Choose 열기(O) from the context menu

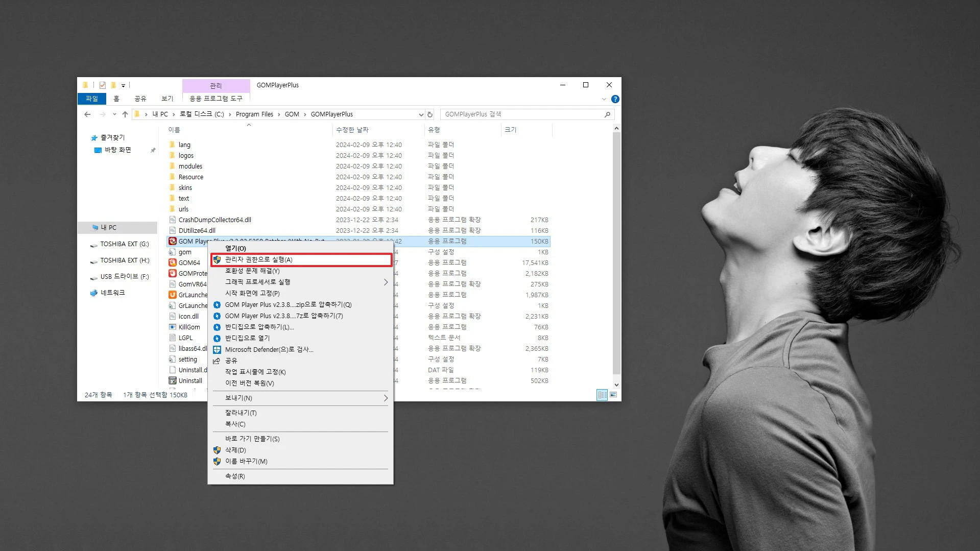click(301, 248)
